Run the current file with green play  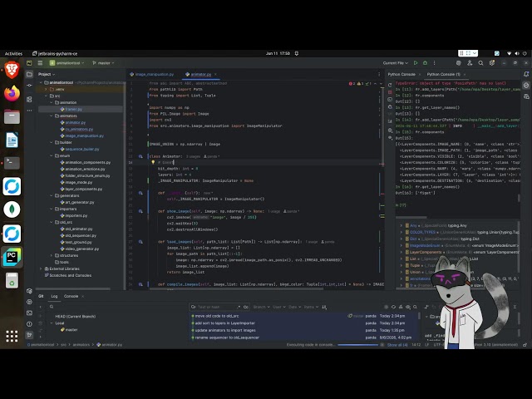point(416,63)
